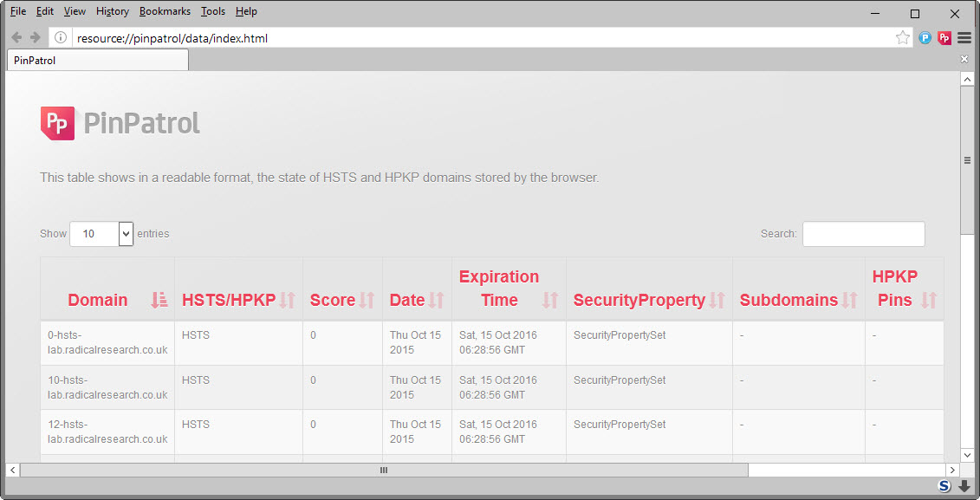Click Score value in the 10-hsts-lab row
Viewport: 980px width, 500px height.
coord(313,380)
